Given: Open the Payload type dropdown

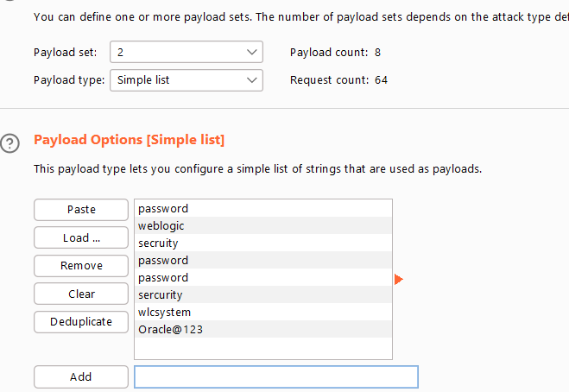Looking at the screenshot, I should pos(186,80).
